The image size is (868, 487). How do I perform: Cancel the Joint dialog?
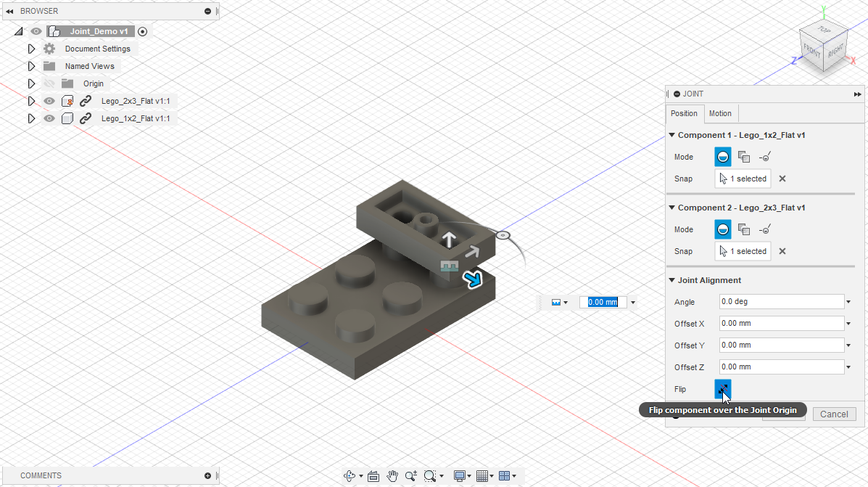pyautogui.click(x=834, y=414)
